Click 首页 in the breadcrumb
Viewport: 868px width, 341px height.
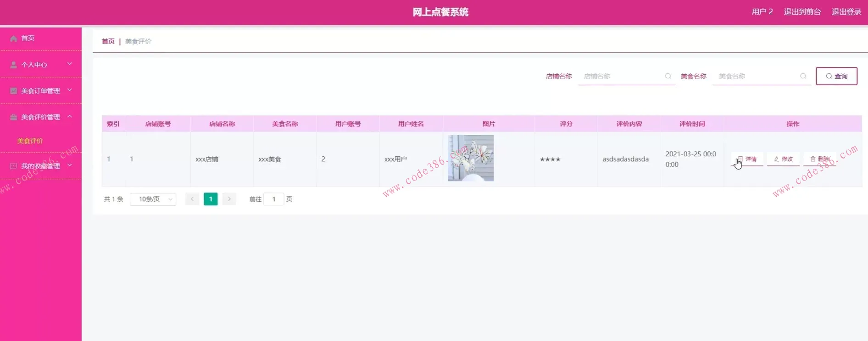(x=108, y=41)
